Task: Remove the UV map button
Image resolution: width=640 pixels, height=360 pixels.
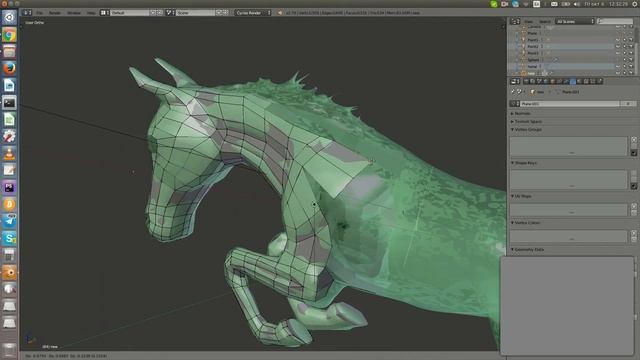Action: click(634, 213)
